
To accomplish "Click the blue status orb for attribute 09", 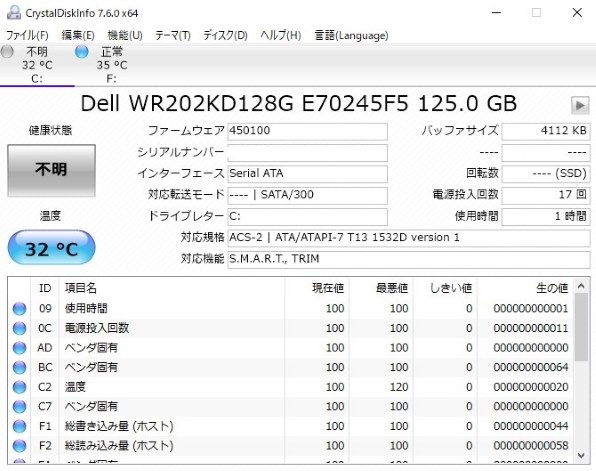I will point(19,309).
